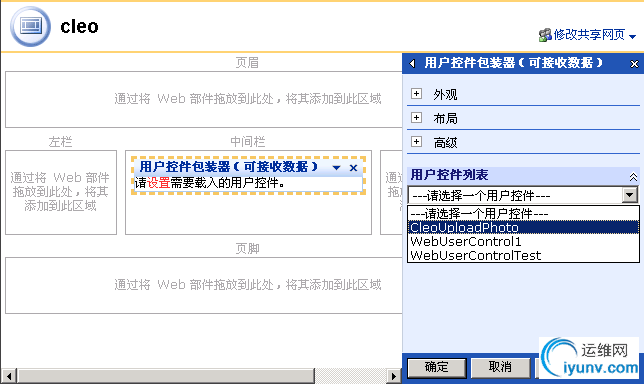Click the 确定 button
This screenshot has width=644, height=384.
(x=437, y=367)
